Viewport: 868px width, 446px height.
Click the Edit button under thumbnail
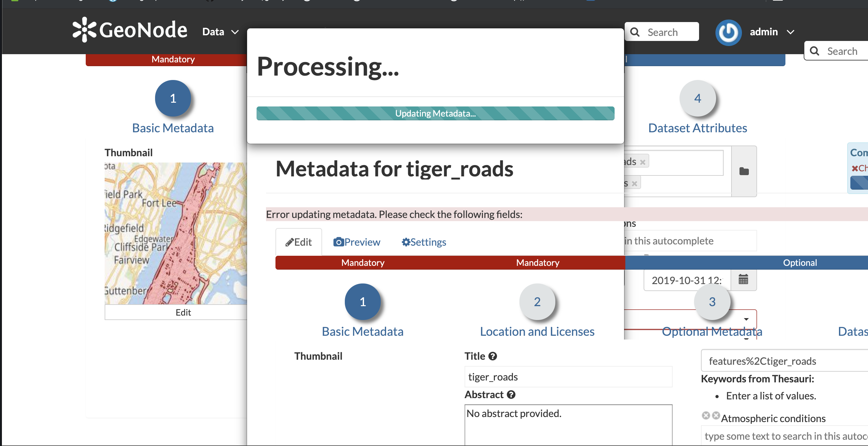176,312
